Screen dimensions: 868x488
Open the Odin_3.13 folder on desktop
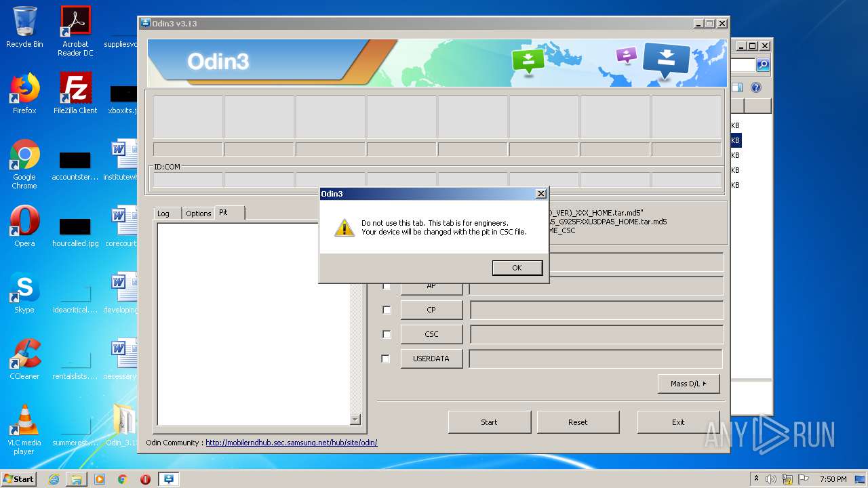123,426
